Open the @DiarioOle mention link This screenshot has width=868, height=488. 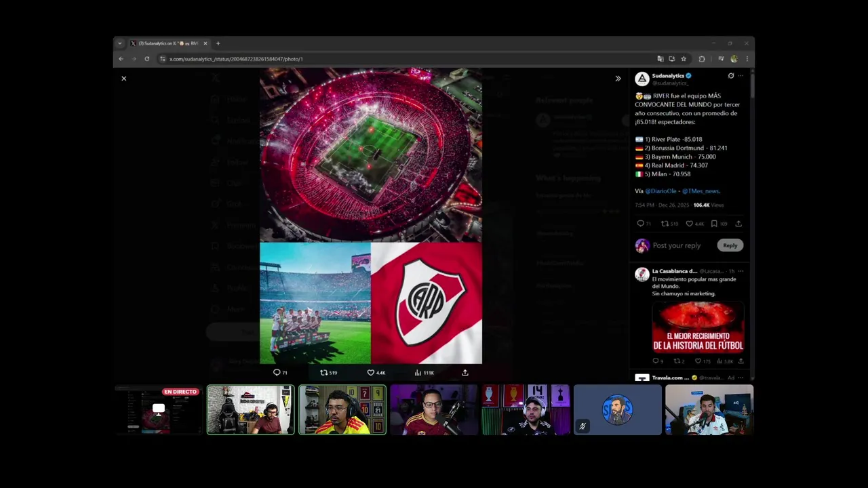point(660,191)
